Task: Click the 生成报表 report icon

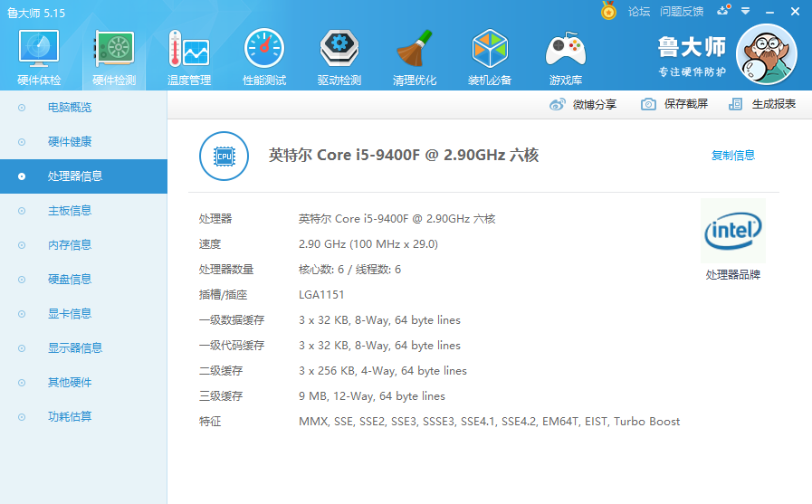Action: pyautogui.click(x=735, y=104)
